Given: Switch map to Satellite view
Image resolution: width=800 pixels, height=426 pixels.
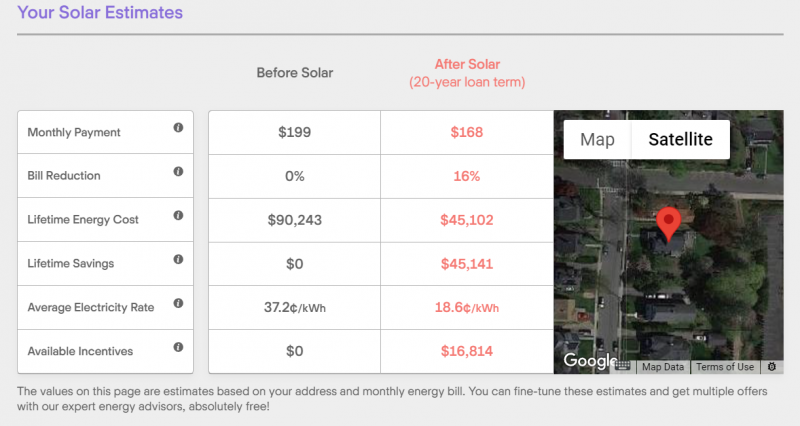Looking at the screenshot, I should click(680, 139).
